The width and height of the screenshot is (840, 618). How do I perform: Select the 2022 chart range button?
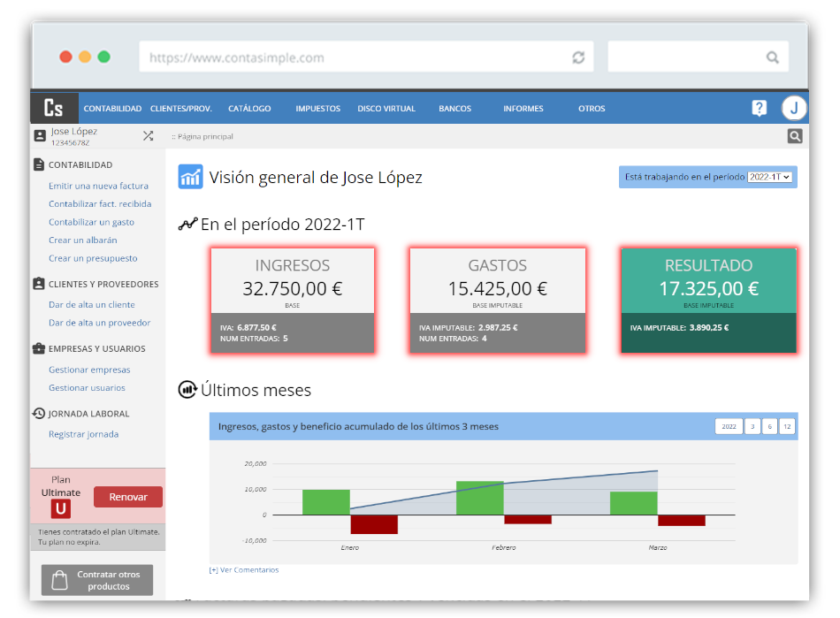click(x=729, y=427)
